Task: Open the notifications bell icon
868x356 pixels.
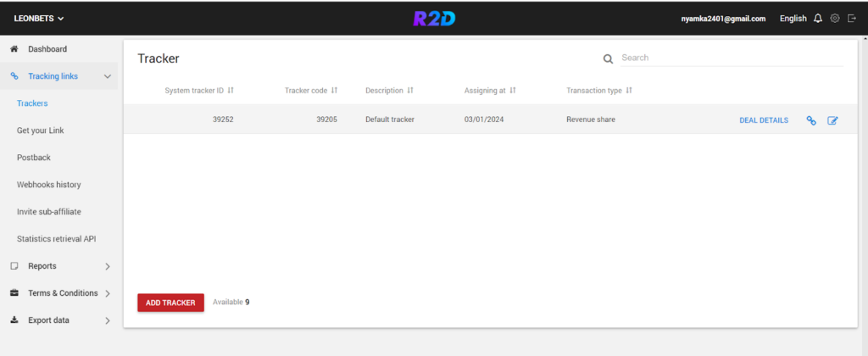Action: [x=818, y=19]
